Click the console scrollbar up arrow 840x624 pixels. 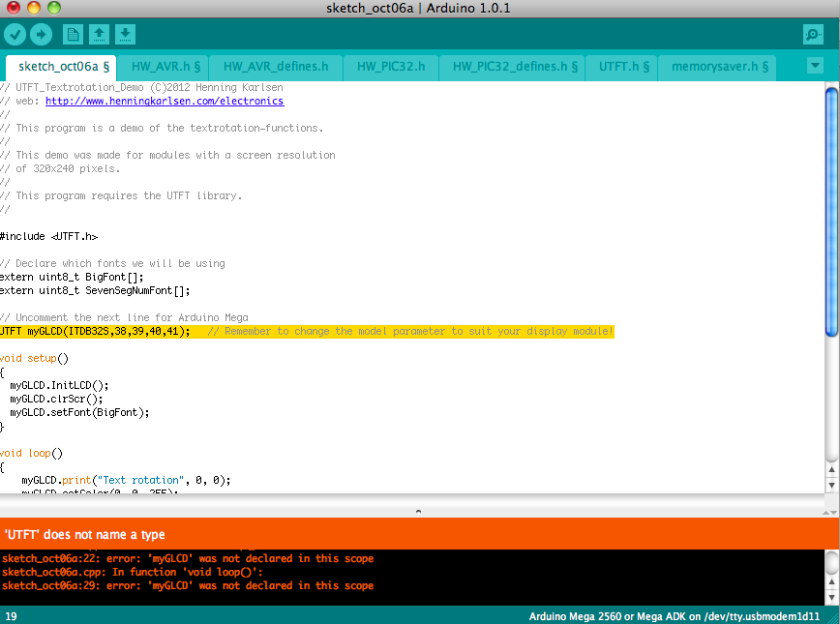(x=831, y=581)
